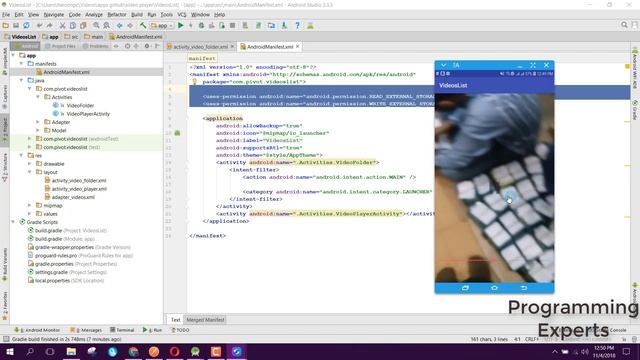Open the Skype taskbar icon
Image resolution: width=640 pixels, height=360 pixels.
pos(113,351)
